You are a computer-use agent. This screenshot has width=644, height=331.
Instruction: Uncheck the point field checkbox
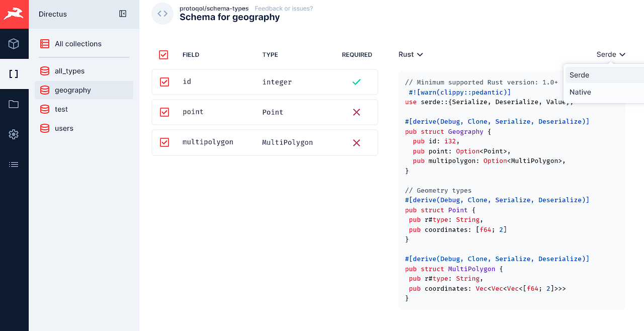tap(165, 112)
